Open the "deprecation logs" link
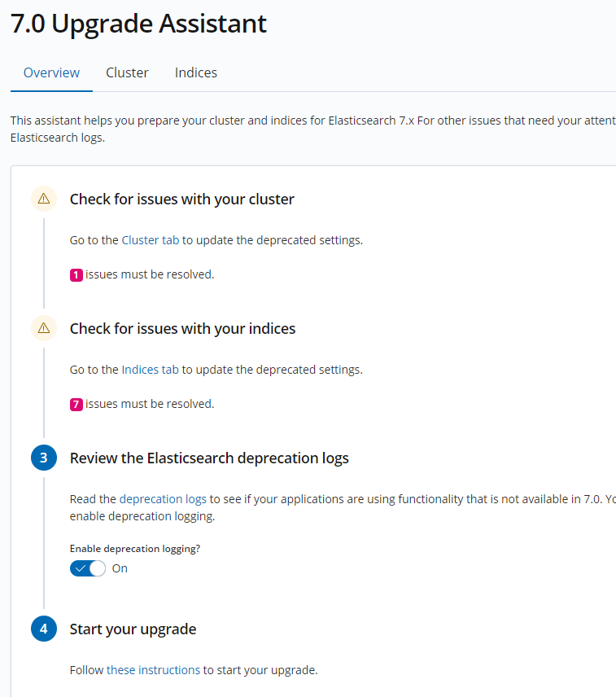This screenshot has width=616, height=697. (163, 499)
